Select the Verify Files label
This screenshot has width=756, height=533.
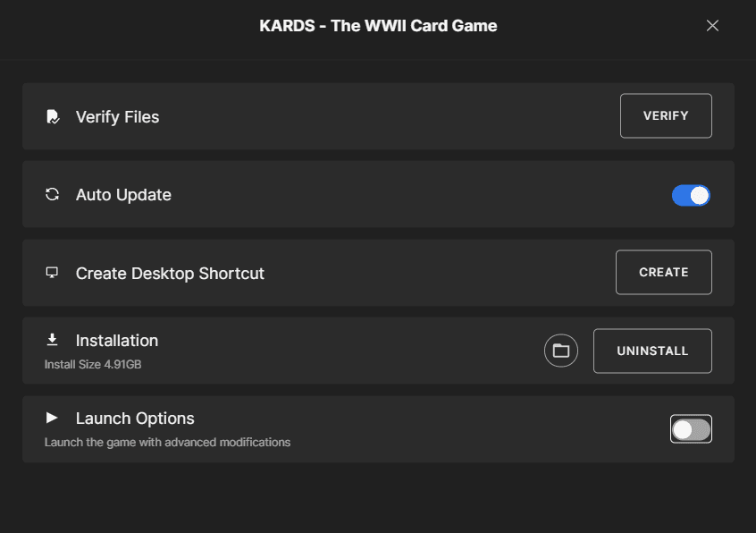click(x=117, y=117)
